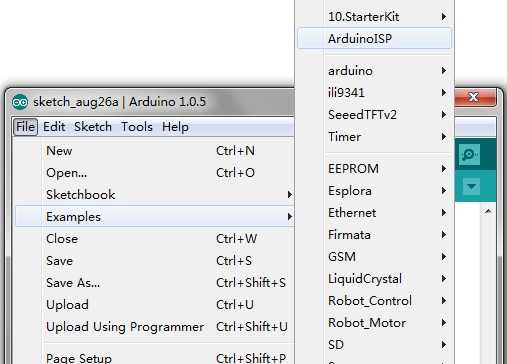This screenshot has height=364, width=507.
Task: Select Upload Using Programmer
Action: (155, 327)
